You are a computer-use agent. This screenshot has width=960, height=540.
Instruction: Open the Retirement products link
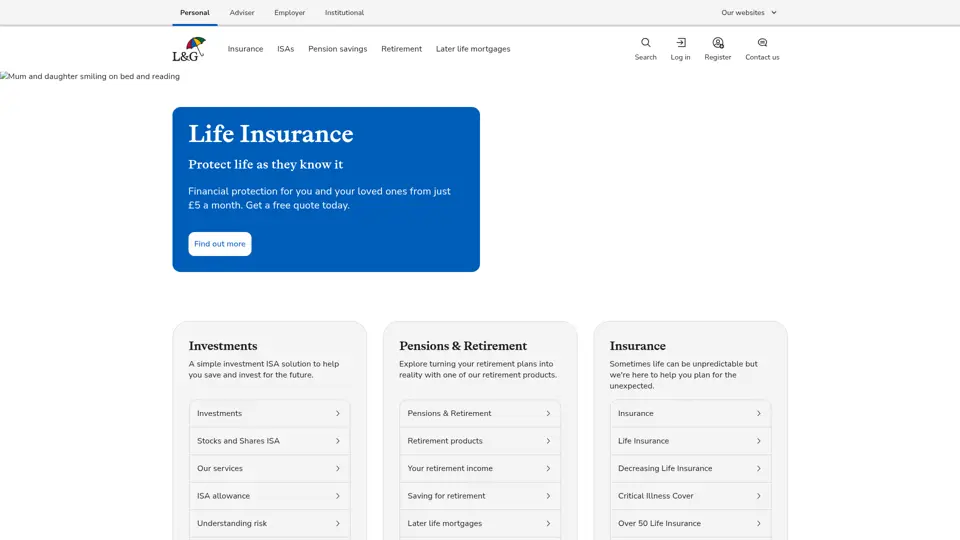480,441
